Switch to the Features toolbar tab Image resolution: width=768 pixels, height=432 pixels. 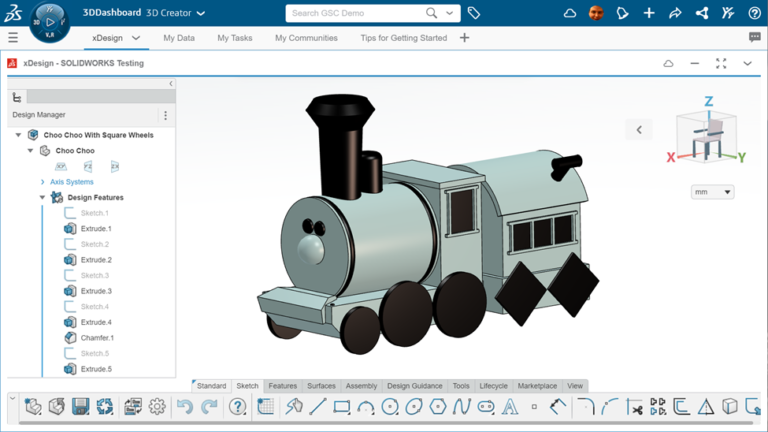(x=282, y=386)
